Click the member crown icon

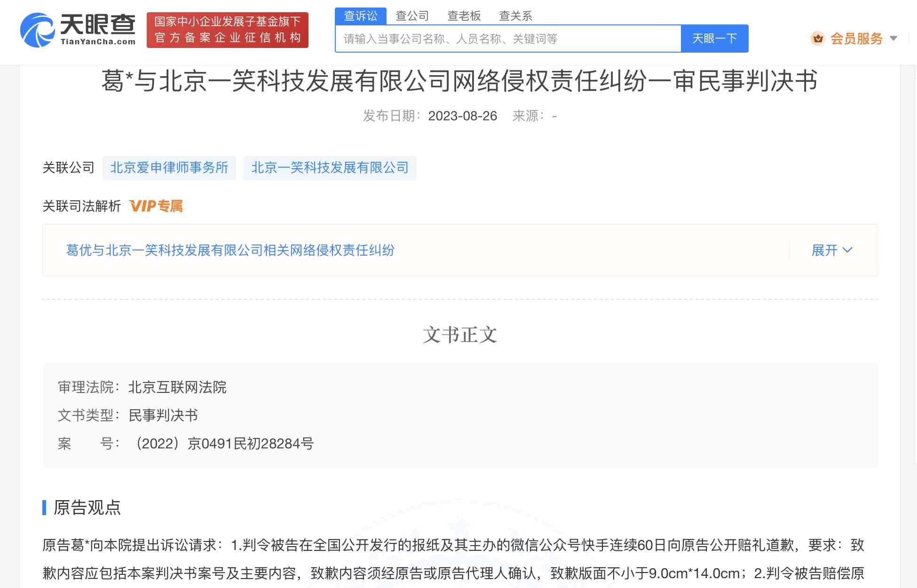pyautogui.click(x=818, y=39)
